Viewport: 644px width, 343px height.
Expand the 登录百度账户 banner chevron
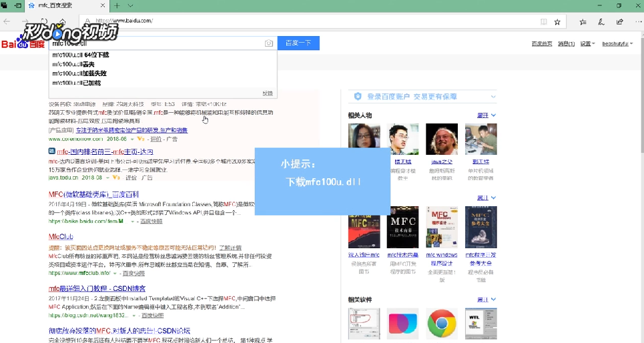point(493,97)
